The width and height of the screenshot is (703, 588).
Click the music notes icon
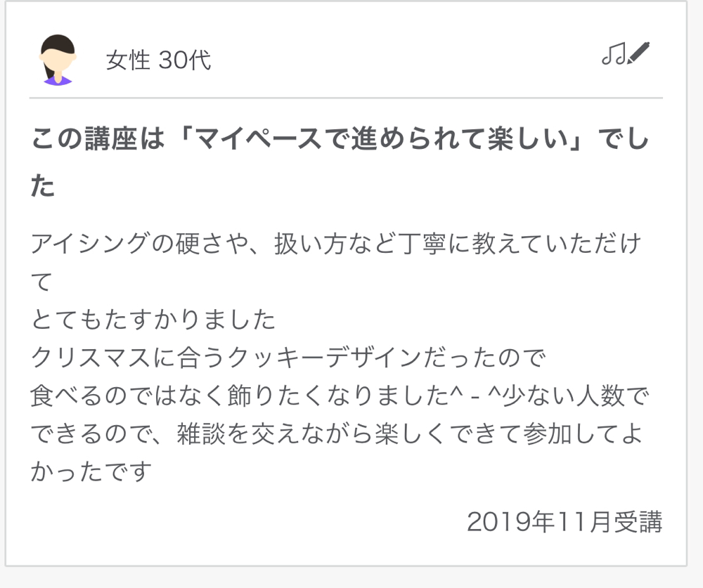(x=614, y=54)
